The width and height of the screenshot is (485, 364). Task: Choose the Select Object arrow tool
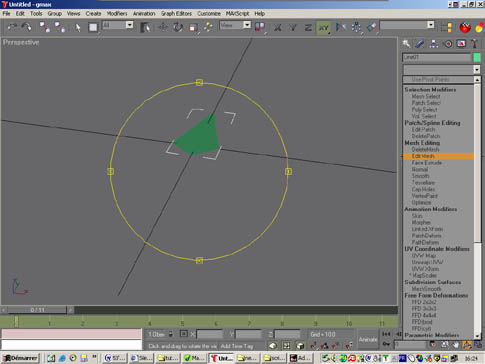point(78,27)
